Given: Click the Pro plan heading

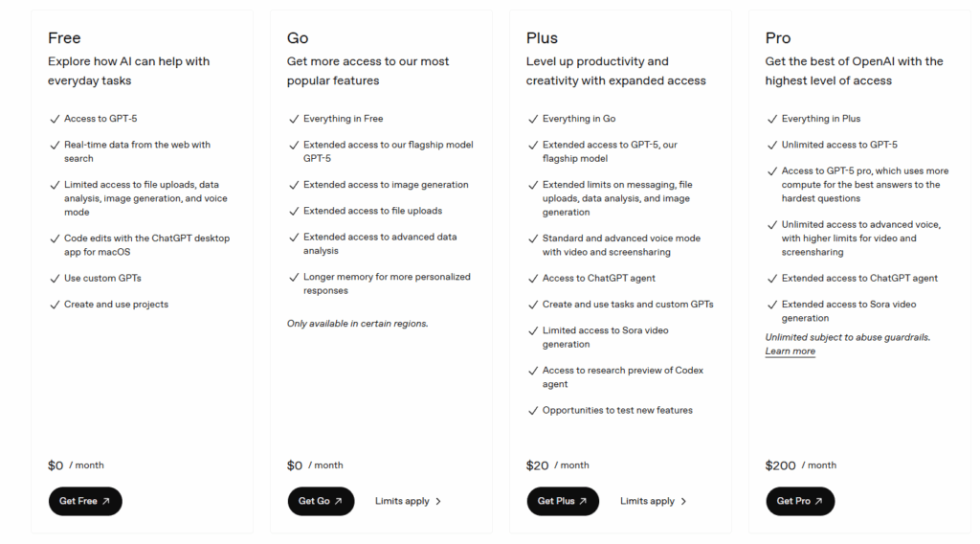Looking at the screenshot, I should [x=778, y=38].
